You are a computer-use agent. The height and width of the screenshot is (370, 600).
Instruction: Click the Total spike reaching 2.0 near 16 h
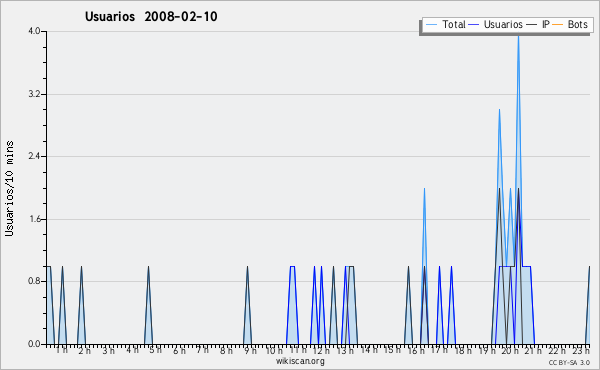pyautogui.click(x=424, y=189)
